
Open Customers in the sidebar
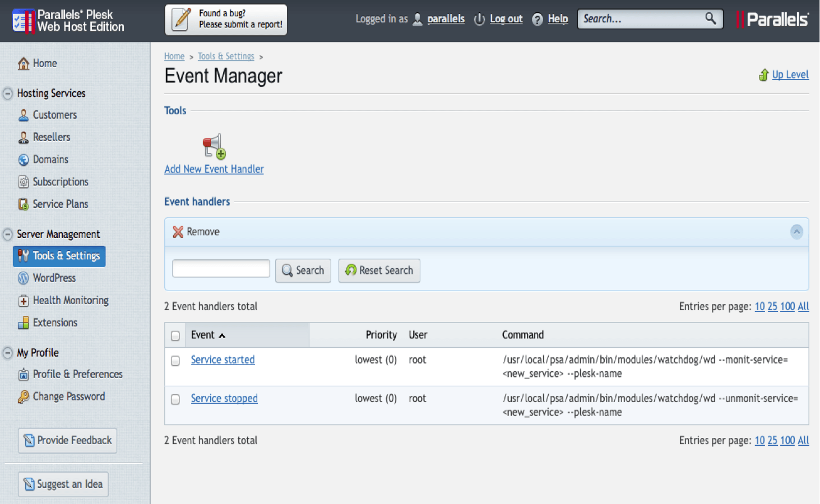[x=55, y=115]
